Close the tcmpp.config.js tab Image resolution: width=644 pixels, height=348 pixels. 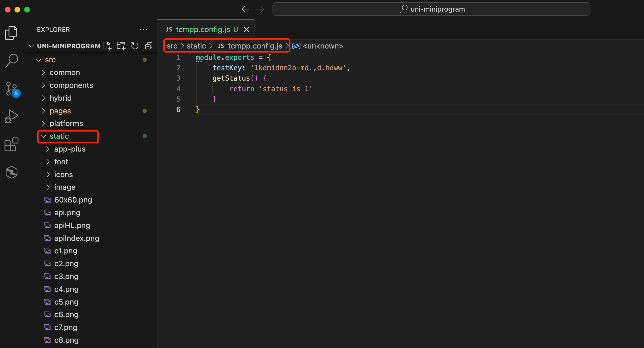[246, 29]
